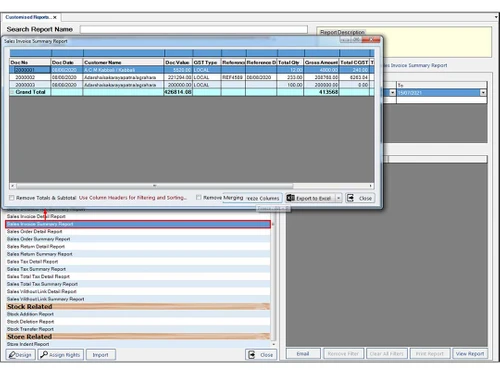Click the REF4589 reference cell
500x375 pixels.
pyautogui.click(x=233, y=77)
